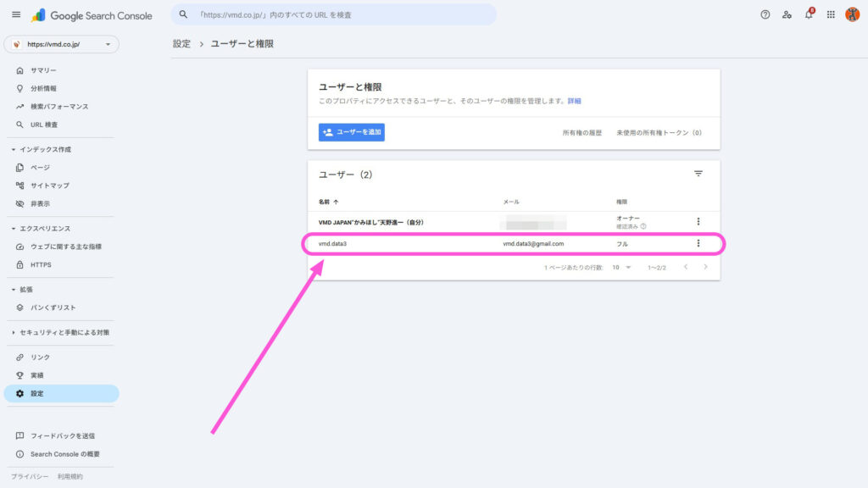This screenshot has height=488, width=868.
Task: Open overflow menu for vmd.data3 user
Action: (698, 243)
